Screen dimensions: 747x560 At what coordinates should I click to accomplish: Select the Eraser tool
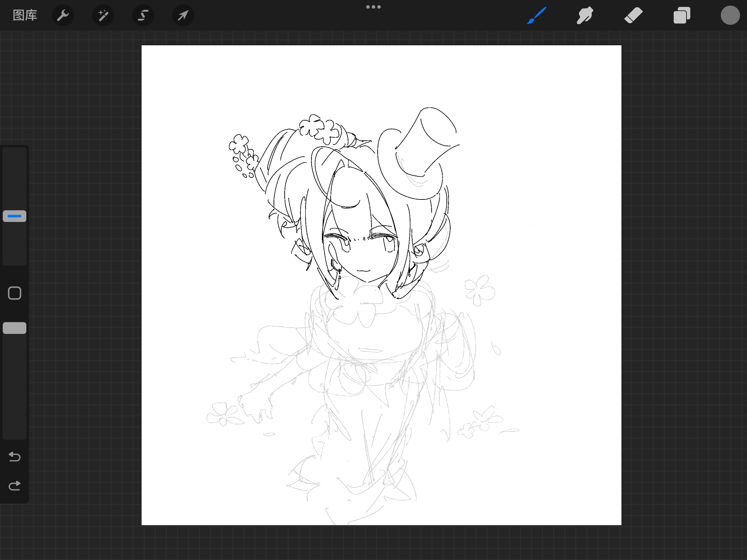(x=634, y=15)
